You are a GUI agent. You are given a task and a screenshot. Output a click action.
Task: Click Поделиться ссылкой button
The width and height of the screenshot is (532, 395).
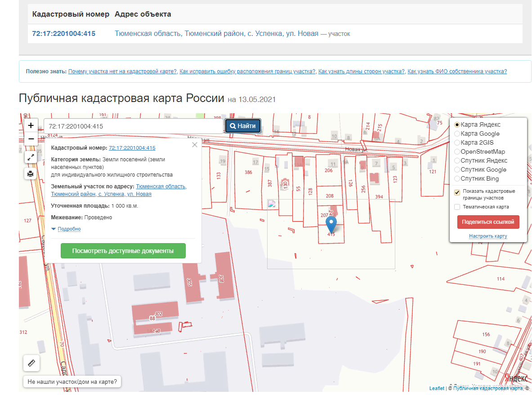488,222
